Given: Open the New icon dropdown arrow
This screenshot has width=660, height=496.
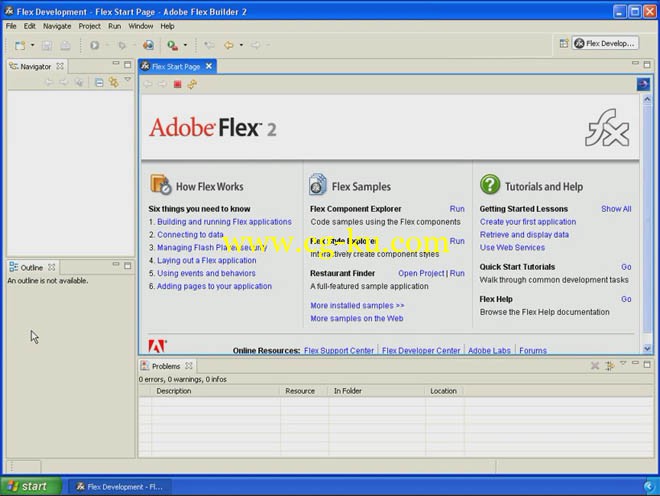Looking at the screenshot, I should 32,45.
